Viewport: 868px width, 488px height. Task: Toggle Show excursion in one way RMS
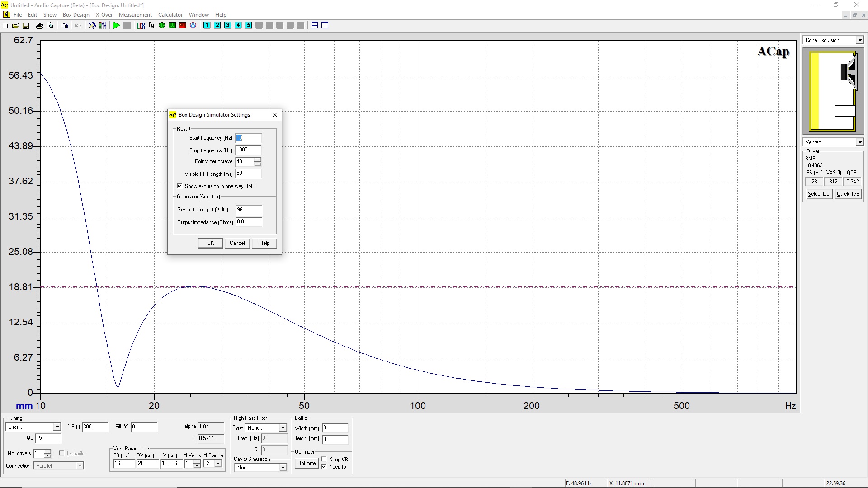click(x=179, y=186)
